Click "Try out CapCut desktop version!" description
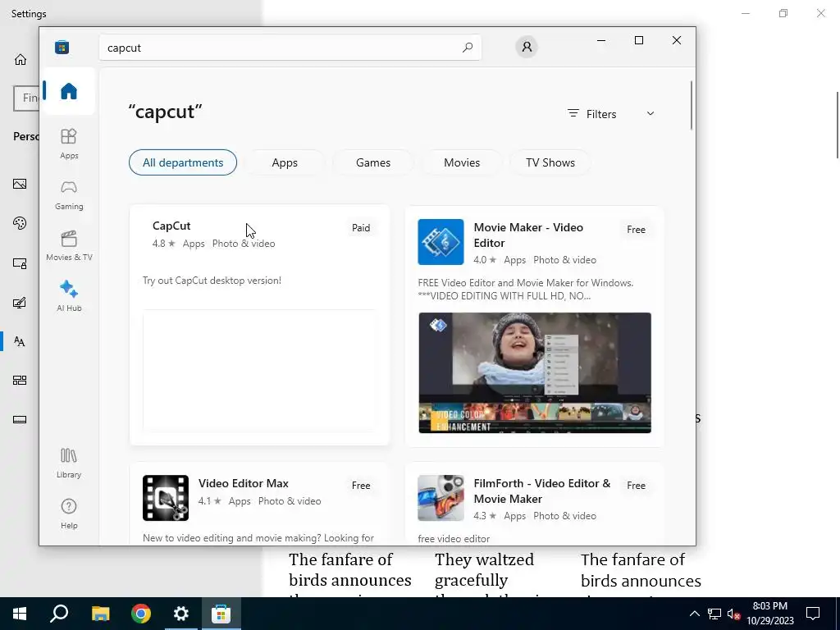The image size is (840, 630). (x=212, y=281)
